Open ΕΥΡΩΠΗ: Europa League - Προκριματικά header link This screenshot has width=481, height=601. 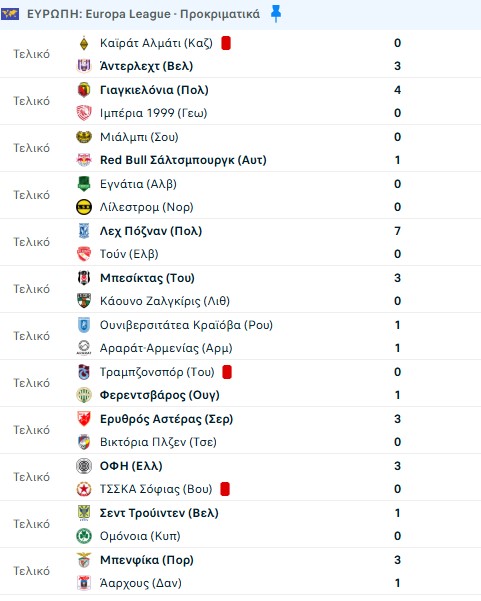143,14
